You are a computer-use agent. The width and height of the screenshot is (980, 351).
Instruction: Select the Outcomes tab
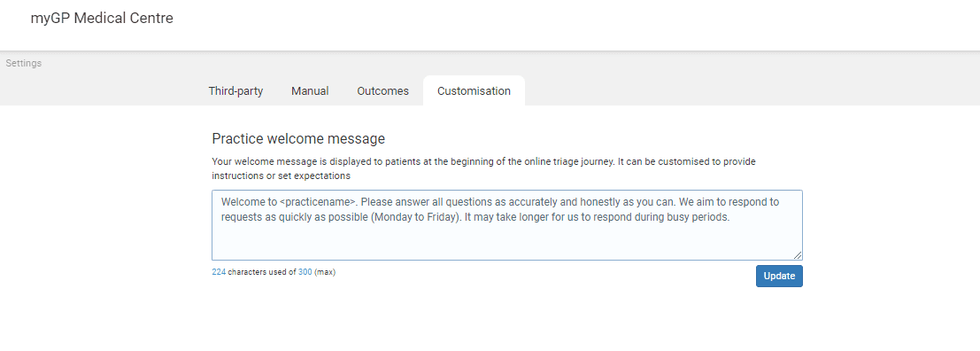(x=382, y=90)
